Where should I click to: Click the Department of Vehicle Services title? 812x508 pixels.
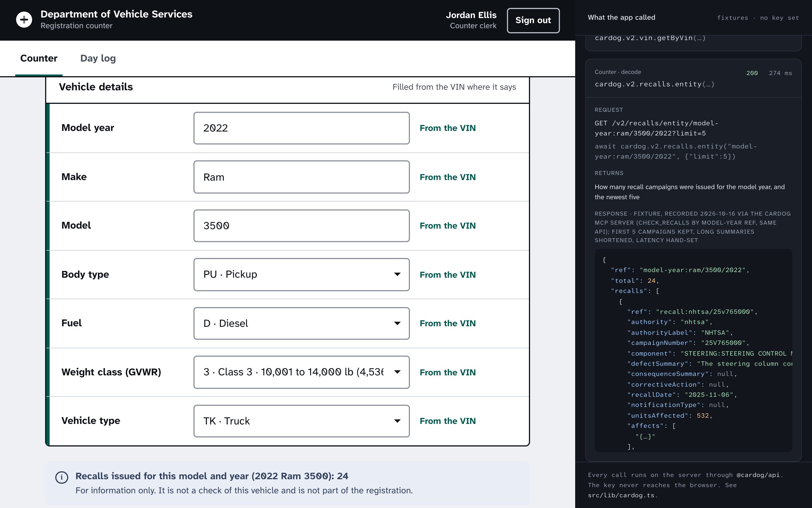pyautogui.click(x=116, y=14)
